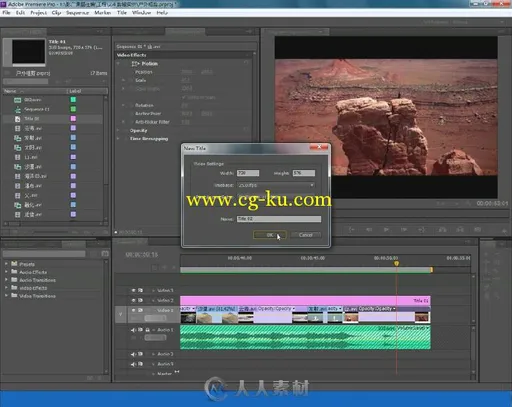Click Step Forward in Program Monitor
This screenshot has height=407, width=512.
(404, 230)
